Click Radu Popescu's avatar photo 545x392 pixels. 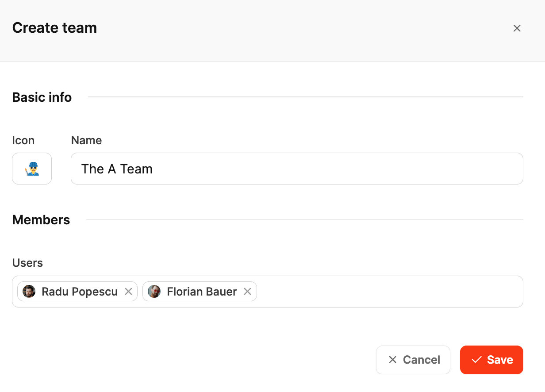pyautogui.click(x=29, y=292)
